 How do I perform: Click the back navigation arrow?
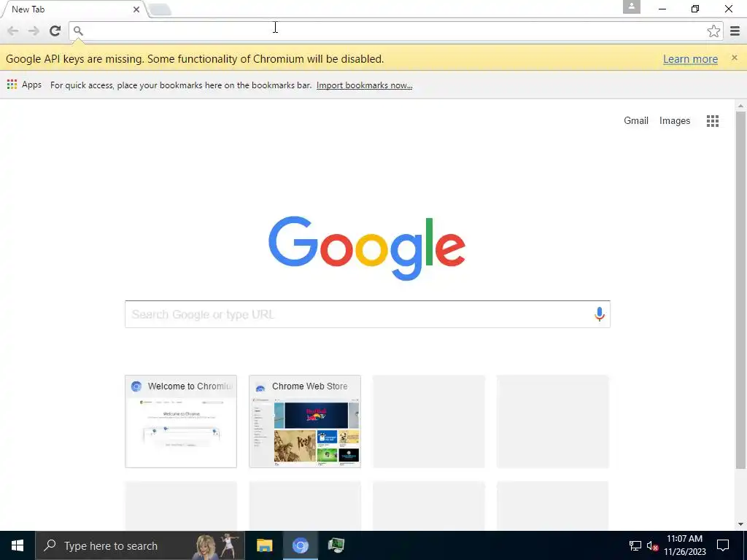pyautogui.click(x=13, y=31)
